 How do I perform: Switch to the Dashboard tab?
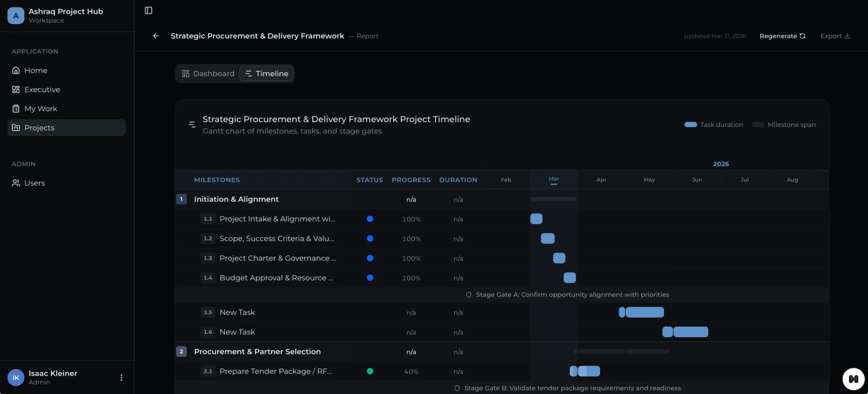click(208, 73)
